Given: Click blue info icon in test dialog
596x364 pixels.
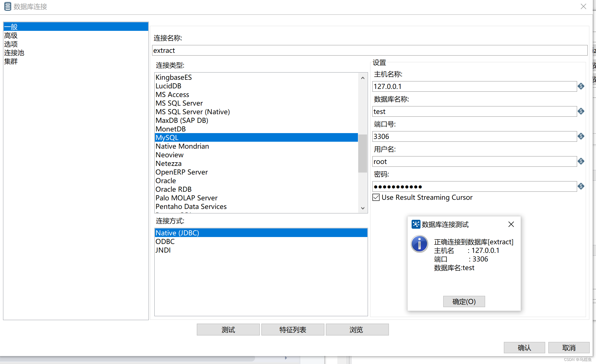Looking at the screenshot, I should point(419,244).
